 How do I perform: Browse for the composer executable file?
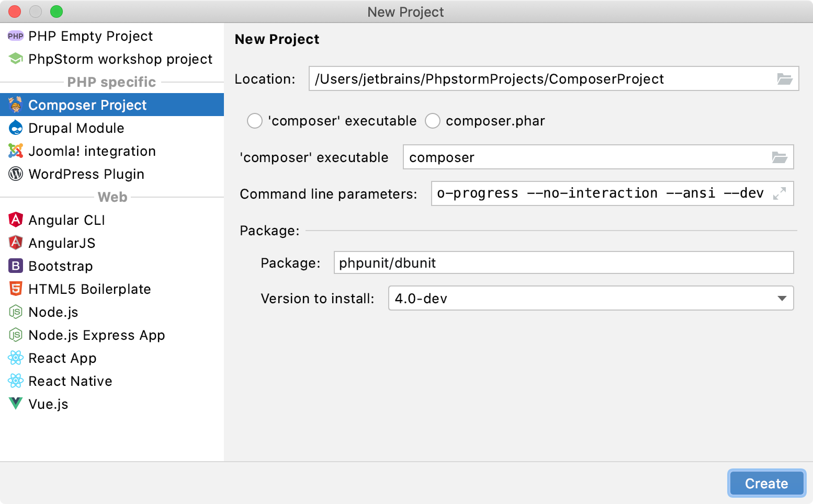(780, 157)
